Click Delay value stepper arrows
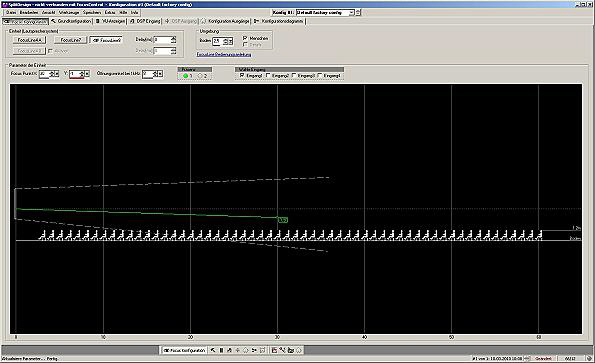 coord(173,39)
